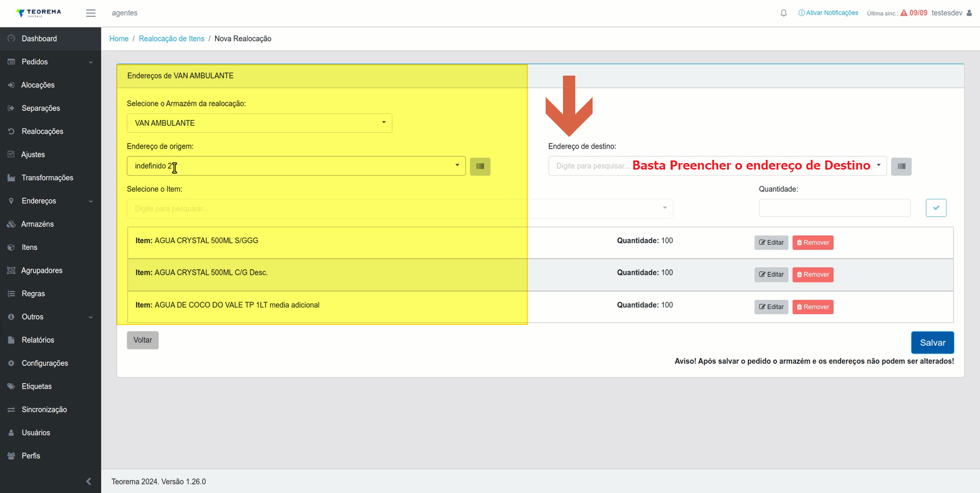Open the notifications bell
Screen dimensions: 980x493
[x=783, y=13]
